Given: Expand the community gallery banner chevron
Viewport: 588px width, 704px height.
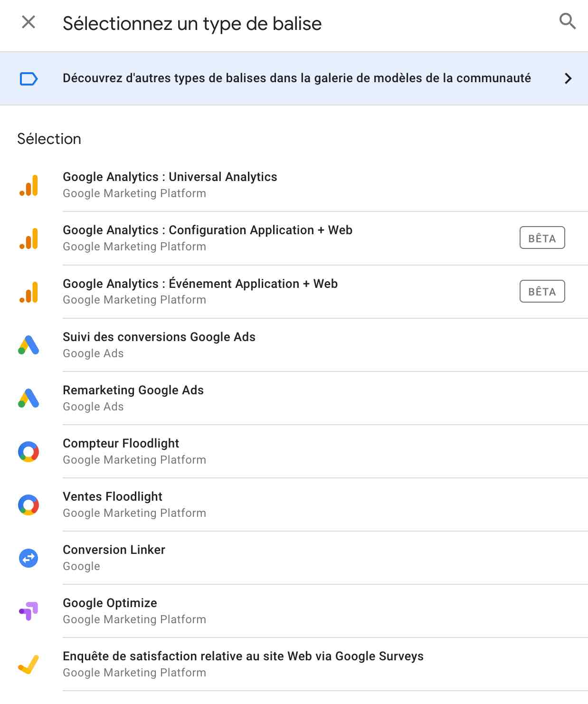Looking at the screenshot, I should 569,78.
